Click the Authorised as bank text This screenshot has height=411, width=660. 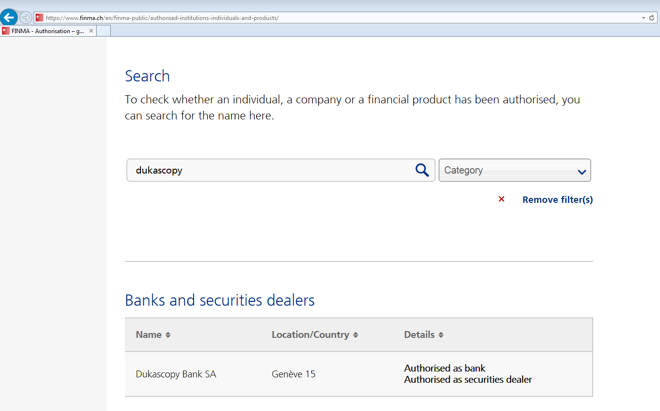[x=444, y=368]
